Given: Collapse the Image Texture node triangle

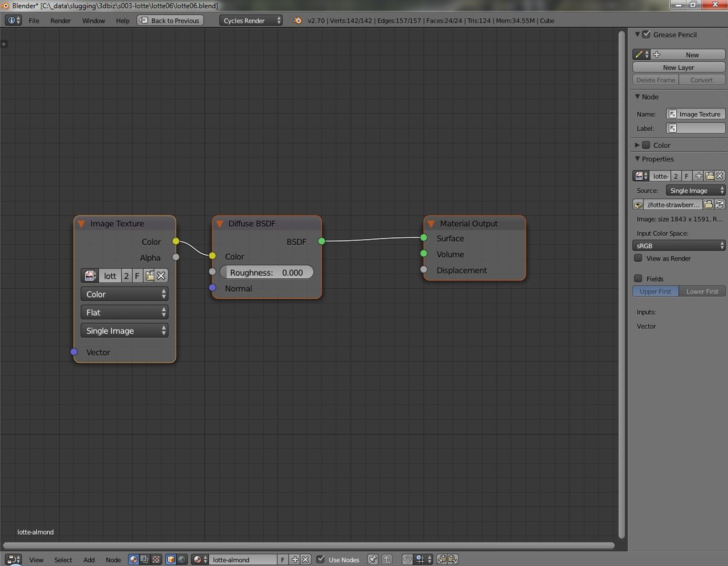Looking at the screenshot, I should click(x=81, y=224).
